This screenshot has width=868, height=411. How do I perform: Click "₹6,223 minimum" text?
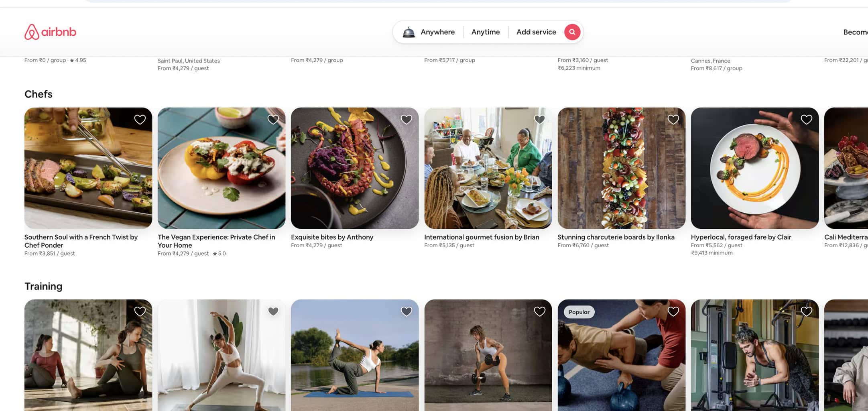[x=579, y=68]
